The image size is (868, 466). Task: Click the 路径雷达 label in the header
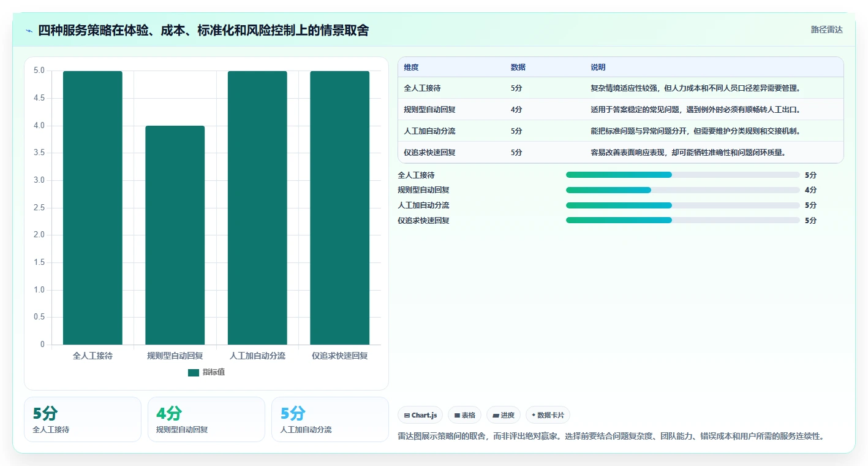pyautogui.click(x=826, y=29)
